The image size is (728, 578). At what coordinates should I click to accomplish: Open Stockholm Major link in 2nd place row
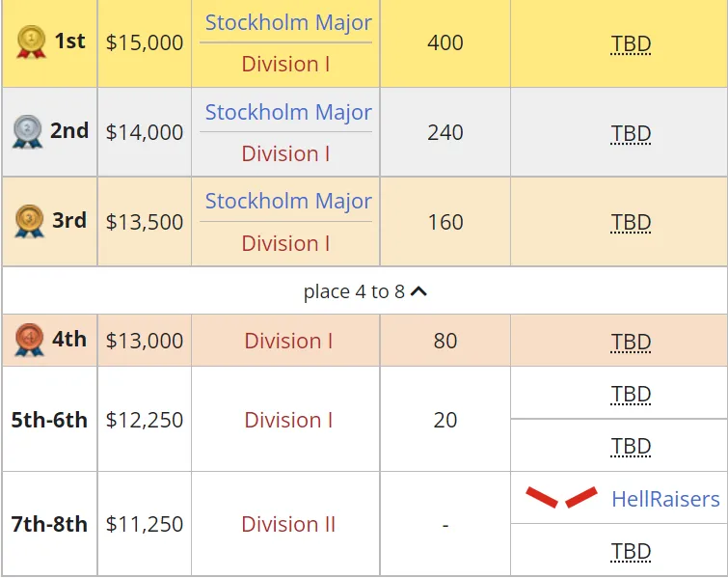pyautogui.click(x=288, y=112)
